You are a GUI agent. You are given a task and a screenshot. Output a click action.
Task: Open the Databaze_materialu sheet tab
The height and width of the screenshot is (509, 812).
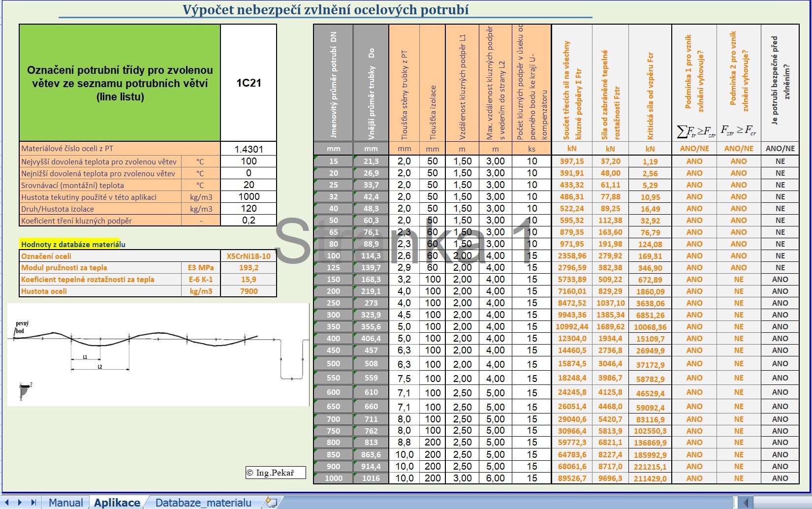pos(203,503)
